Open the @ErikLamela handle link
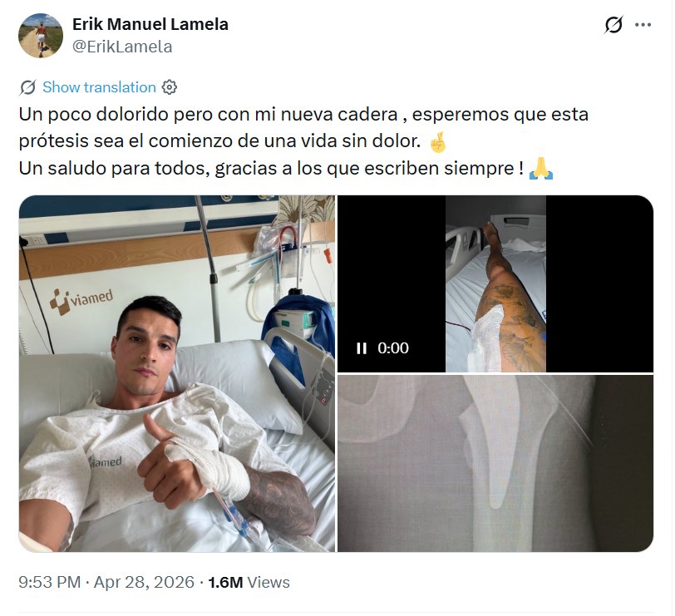 click(122, 47)
